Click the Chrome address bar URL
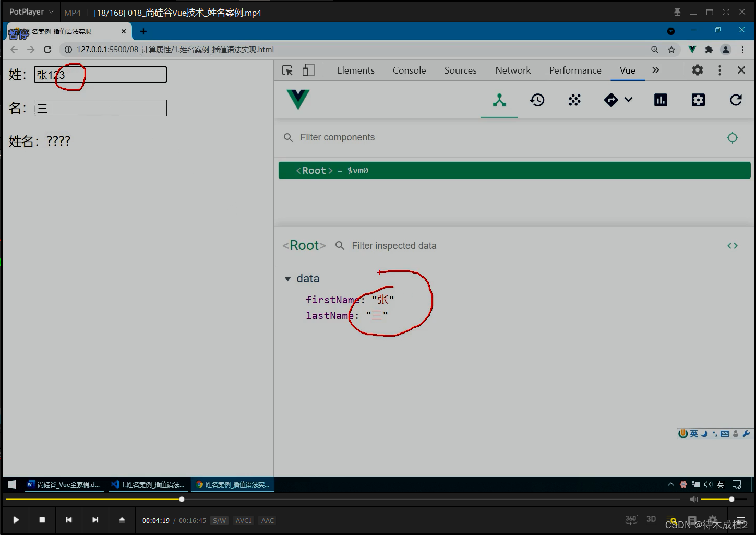 click(175, 50)
